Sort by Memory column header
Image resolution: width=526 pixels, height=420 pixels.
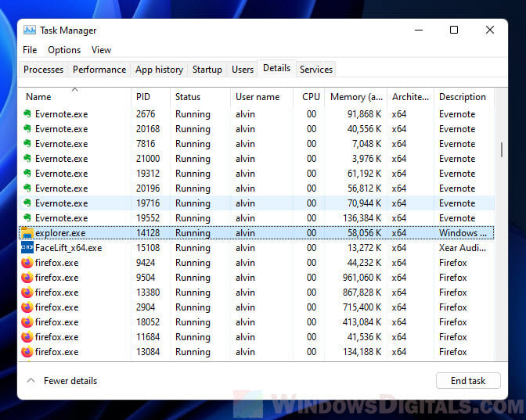click(355, 97)
